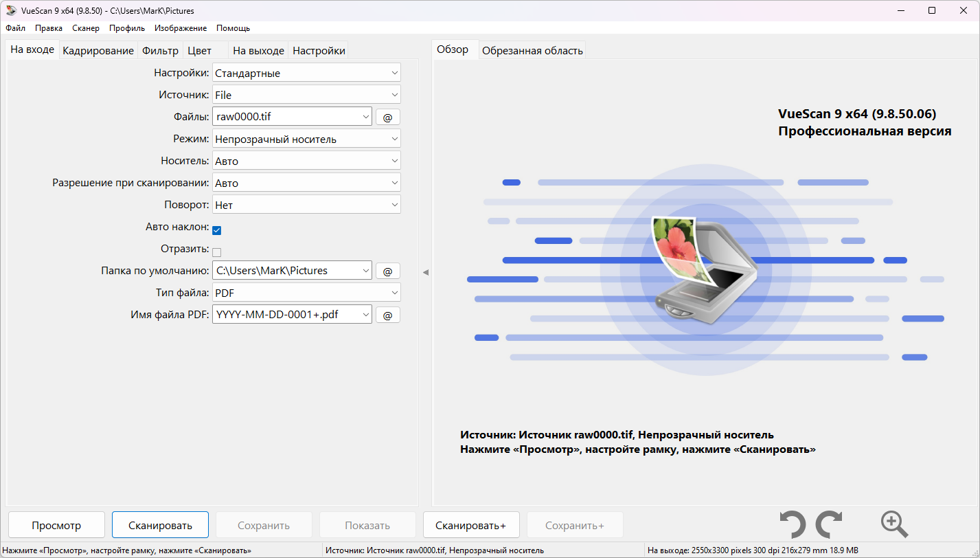
Task: Click the greyed-out Сохранить+ button
Action: (575, 525)
